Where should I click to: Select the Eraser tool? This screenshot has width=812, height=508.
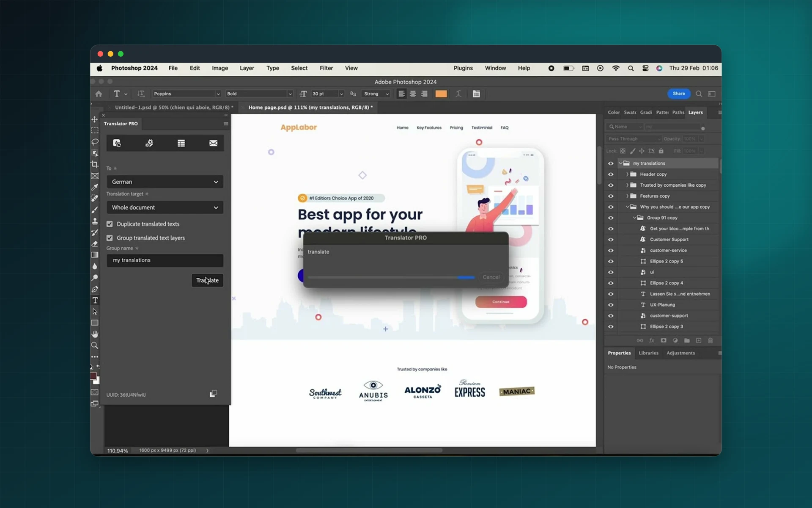tap(95, 243)
